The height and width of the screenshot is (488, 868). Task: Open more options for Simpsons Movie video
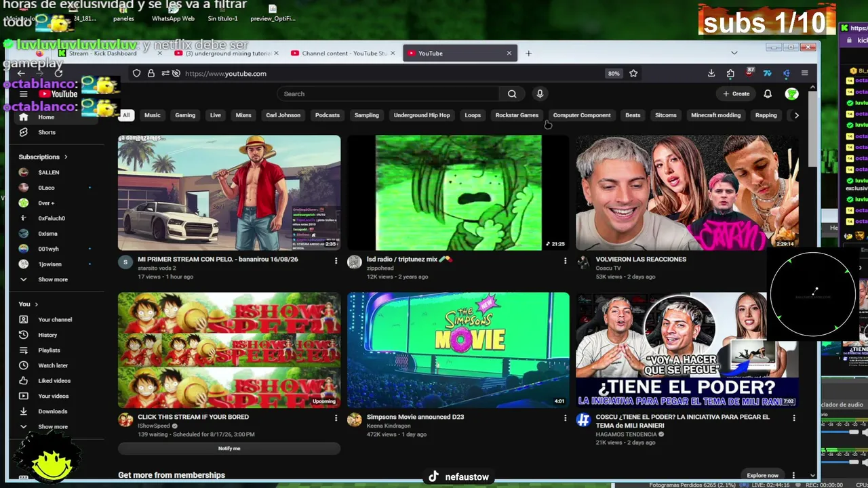coord(565,418)
